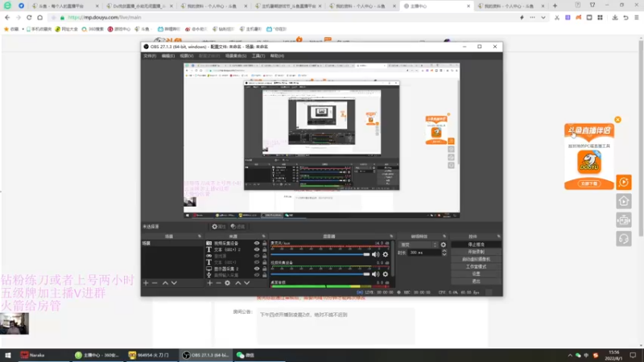Click the browser address bar URL
644x362 pixels.
point(105,18)
